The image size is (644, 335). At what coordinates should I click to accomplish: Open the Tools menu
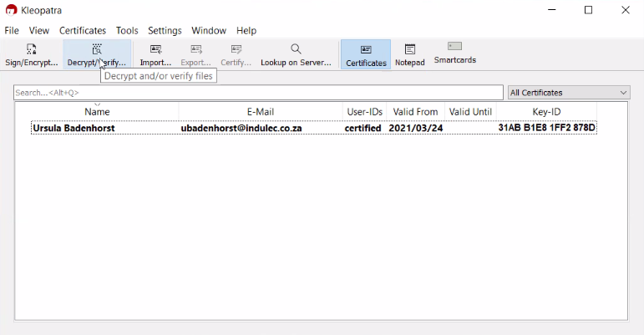[x=127, y=31]
